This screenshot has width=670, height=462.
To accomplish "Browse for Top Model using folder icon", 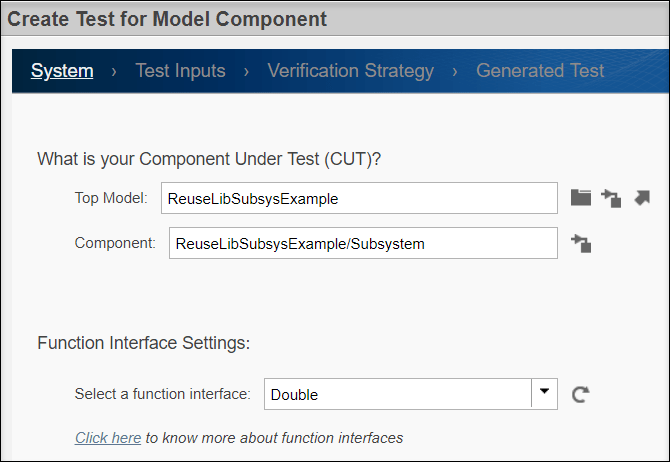I will point(581,197).
